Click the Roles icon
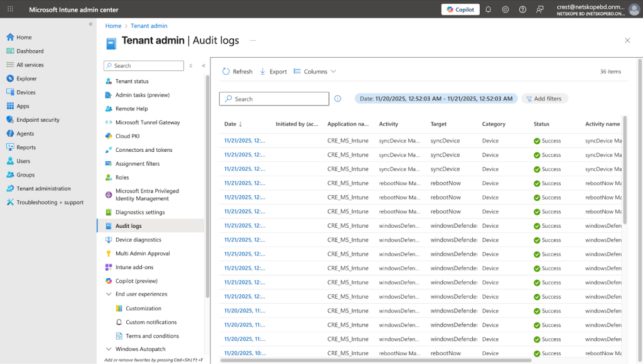 (109, 178)
